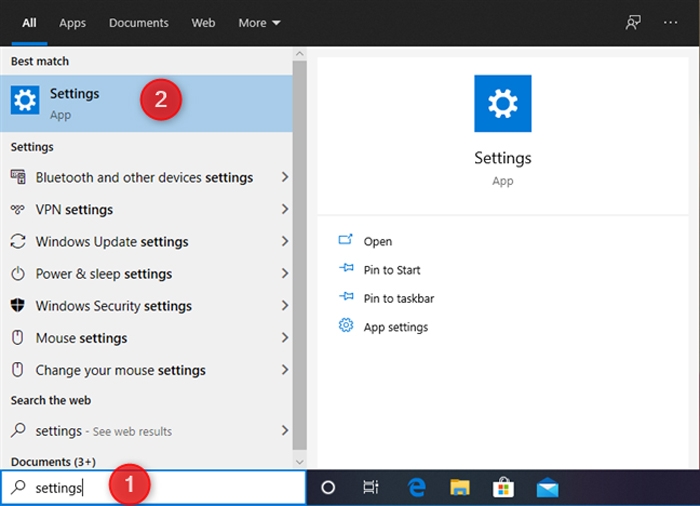
Task: Click the large Settings gear in preview pane
Action: [x=502, y=104]
